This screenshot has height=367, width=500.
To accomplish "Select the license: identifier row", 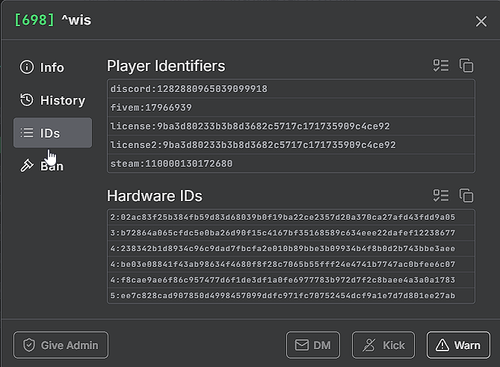I will click(291, 126).
